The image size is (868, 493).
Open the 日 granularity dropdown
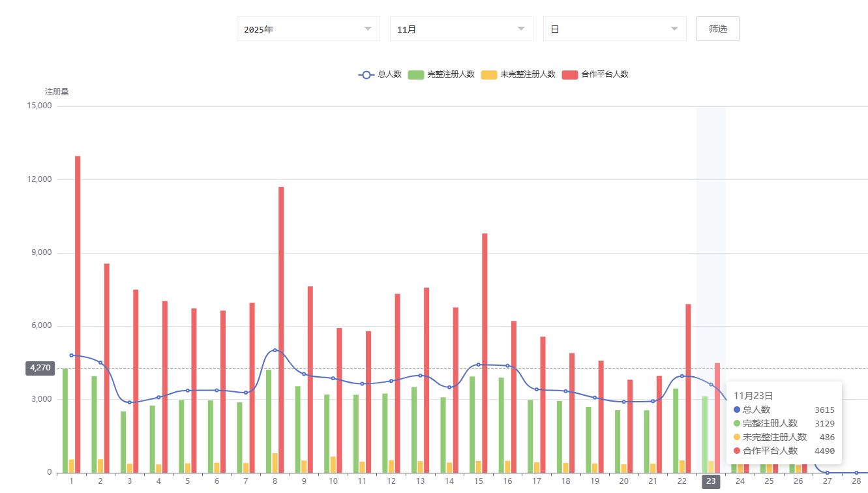614,29
